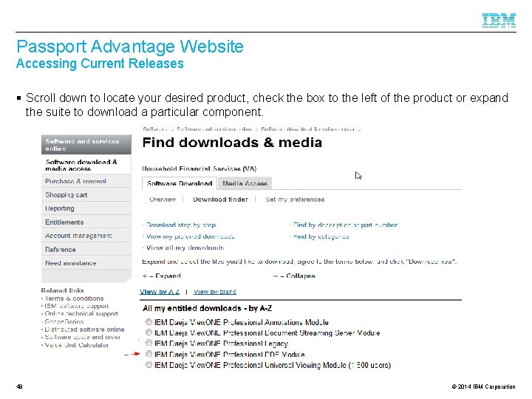The image size is (532, 399).
Task: Open Reference in sidebar
Action: tap(86, 250)
